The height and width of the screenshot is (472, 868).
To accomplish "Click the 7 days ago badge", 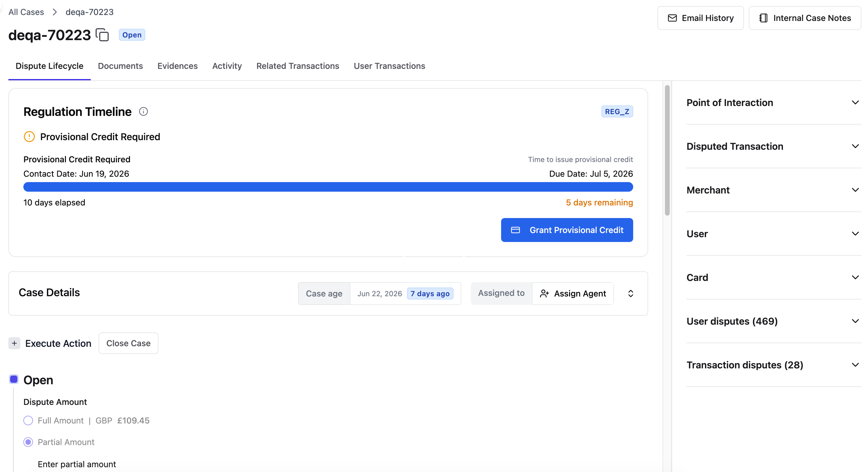I will click(430, 294).
